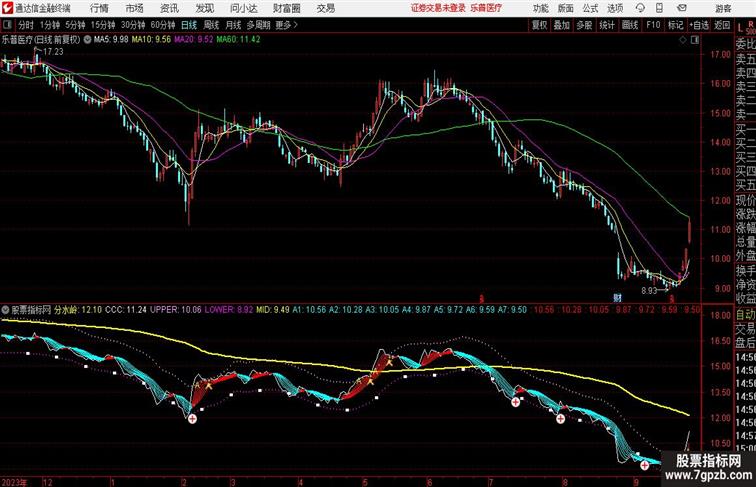Click the buy signal marker in early August
The image size is (756, 487).
pos(560,419)
